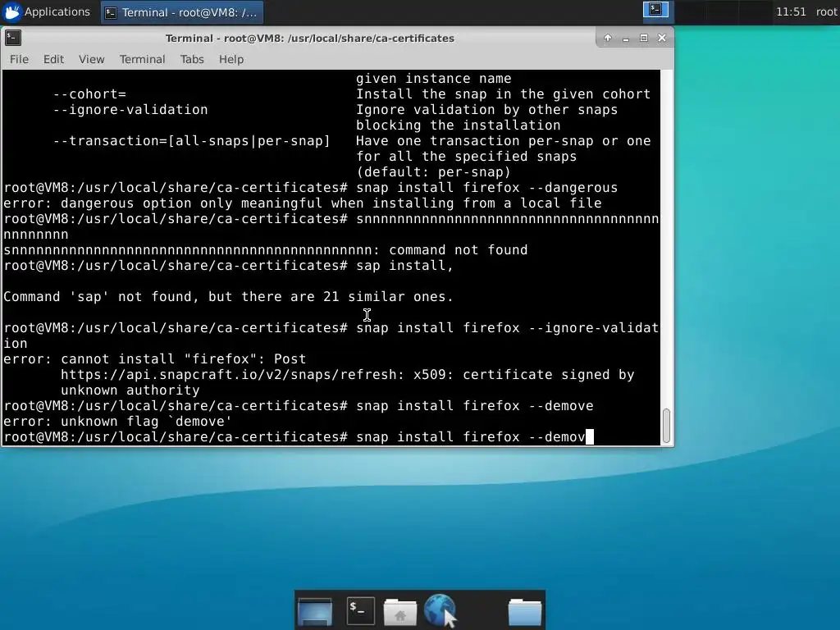The height and width of the screenshot is (630, 840).
Task: Select the Terminal taskbar window button
Action: pyautogui.click(x=182, y=12)
